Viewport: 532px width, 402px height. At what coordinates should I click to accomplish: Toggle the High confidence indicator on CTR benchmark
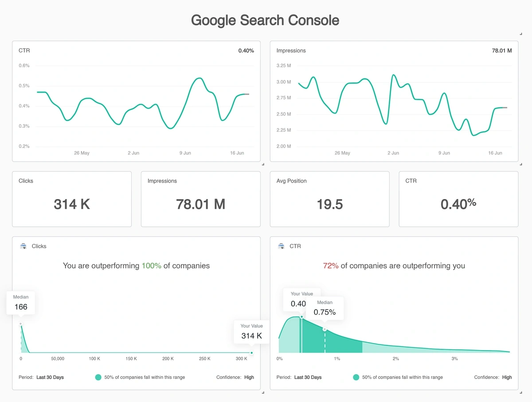[507, 377]
